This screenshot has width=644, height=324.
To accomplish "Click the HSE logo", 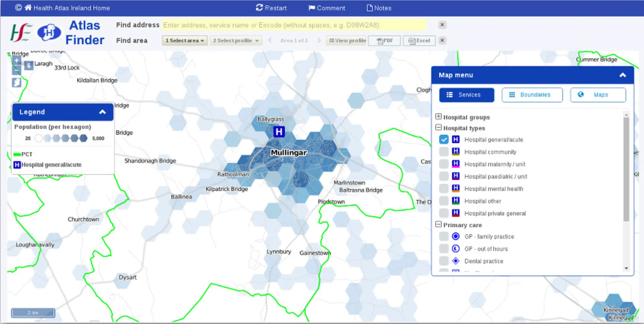I will point(21,32).
